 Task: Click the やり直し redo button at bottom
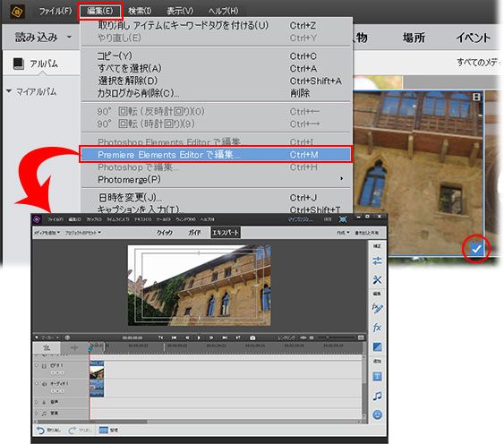pos(81,431)
